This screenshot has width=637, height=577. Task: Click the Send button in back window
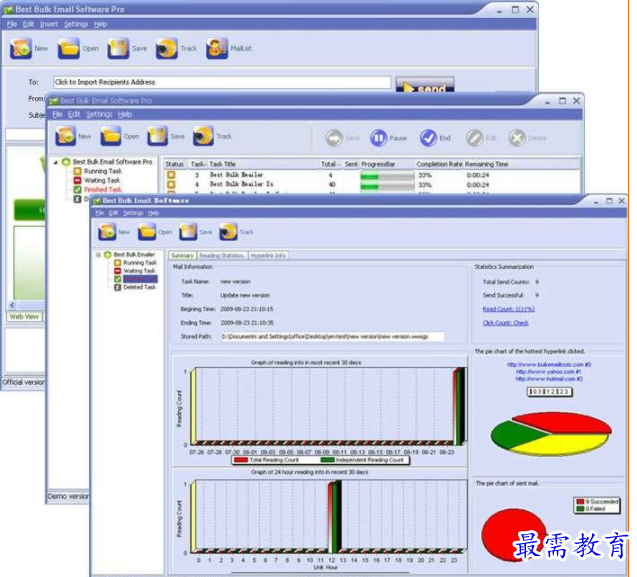pyautogui.click(x=425, y=85)
